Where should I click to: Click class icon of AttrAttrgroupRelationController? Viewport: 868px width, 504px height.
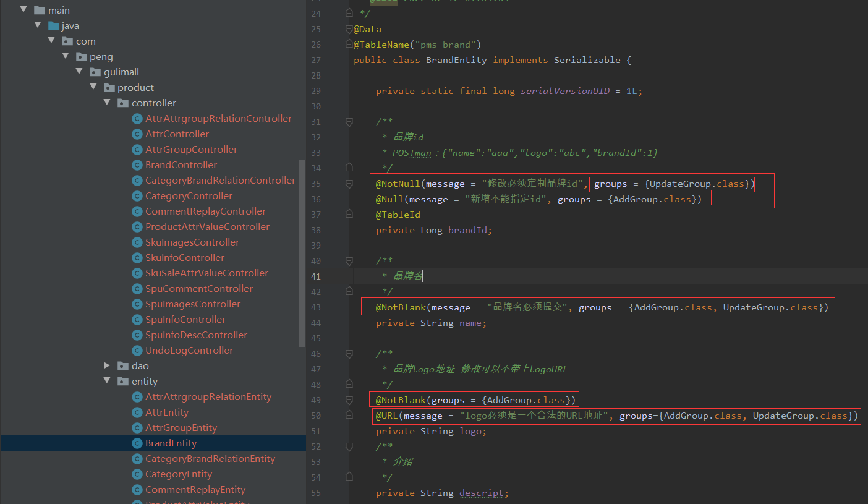pyautogui.click(x=137, y=118)
